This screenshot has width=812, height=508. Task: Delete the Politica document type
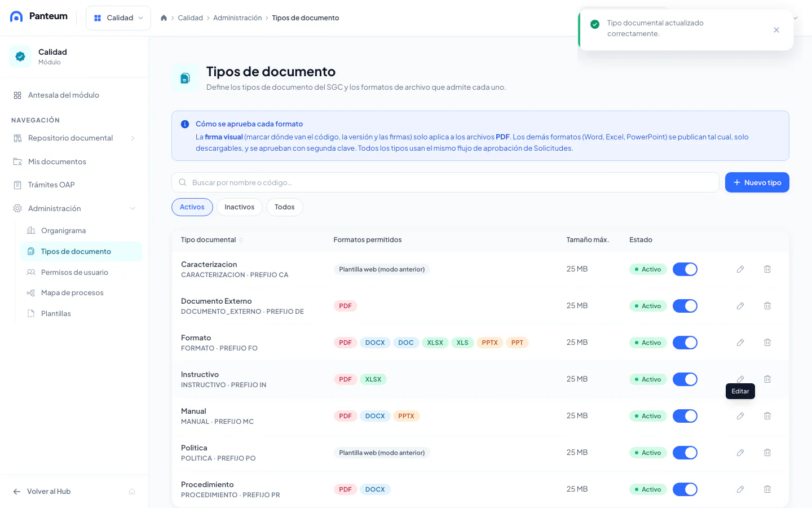click(x=767, y=453)
